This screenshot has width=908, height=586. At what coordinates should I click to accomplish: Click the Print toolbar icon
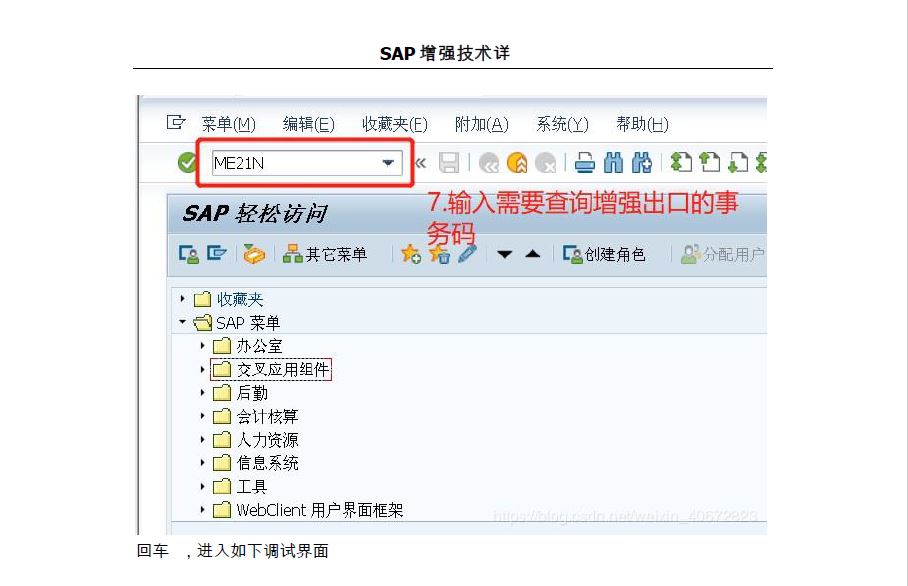click(x=585, y=163)
